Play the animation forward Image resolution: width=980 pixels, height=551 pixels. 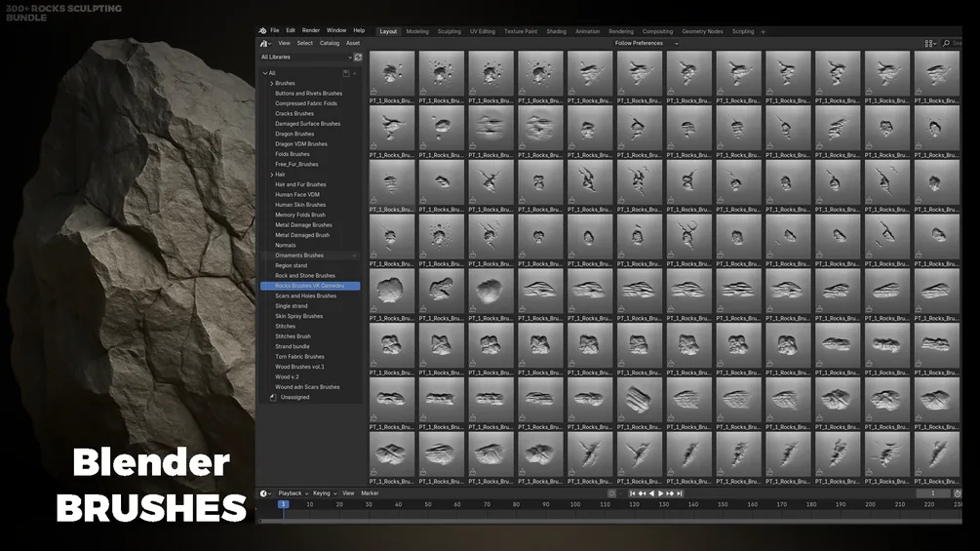tap(660, 493)
